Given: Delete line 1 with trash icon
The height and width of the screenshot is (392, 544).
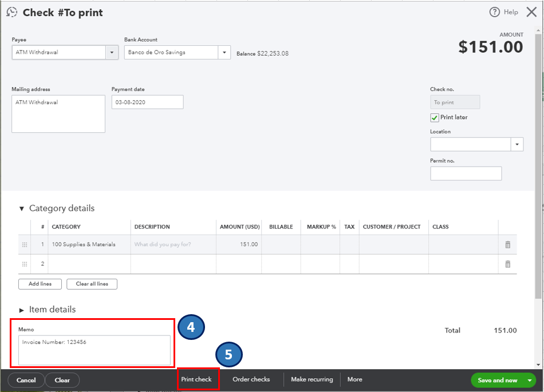Looking at the screenshot, I should pos(507,244).
